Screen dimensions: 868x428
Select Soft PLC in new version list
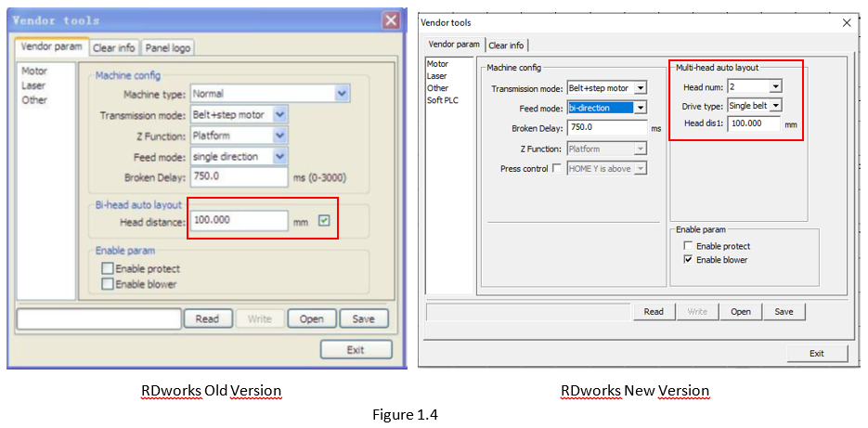(442, 100)
